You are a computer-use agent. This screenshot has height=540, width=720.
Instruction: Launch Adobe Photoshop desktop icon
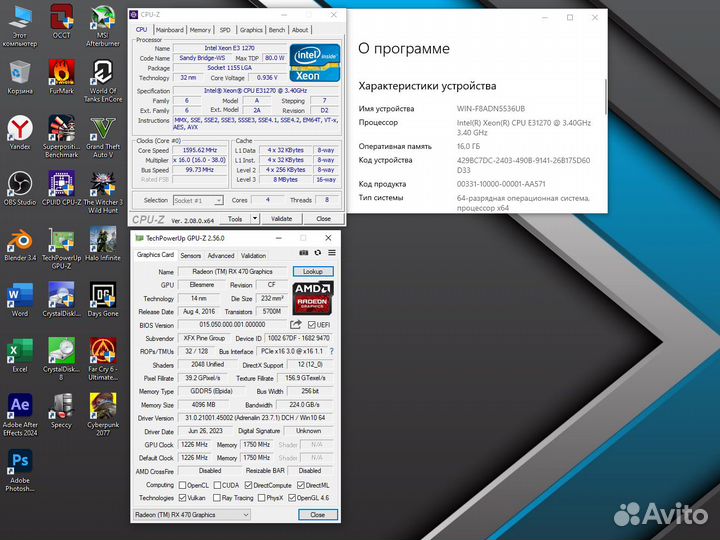pyautogui.click(x=20, y=471)
